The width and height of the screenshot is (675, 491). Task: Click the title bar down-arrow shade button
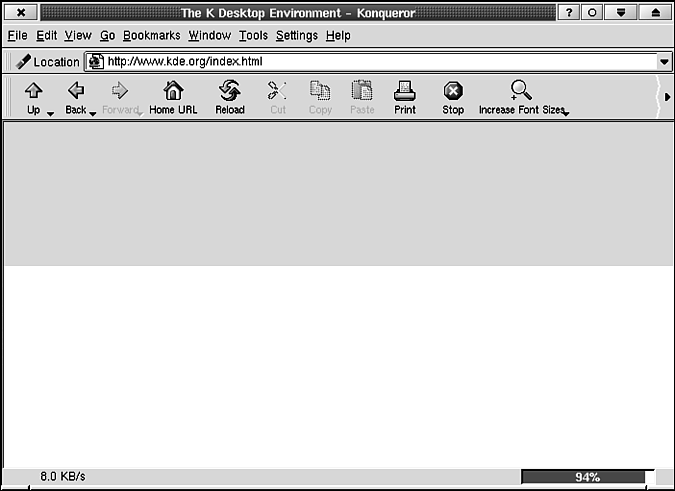tap(620, 12)
